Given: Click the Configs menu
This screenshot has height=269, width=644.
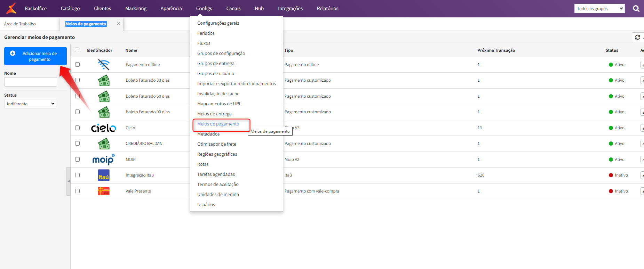Looking at the screenshot, I should [204, 8].
